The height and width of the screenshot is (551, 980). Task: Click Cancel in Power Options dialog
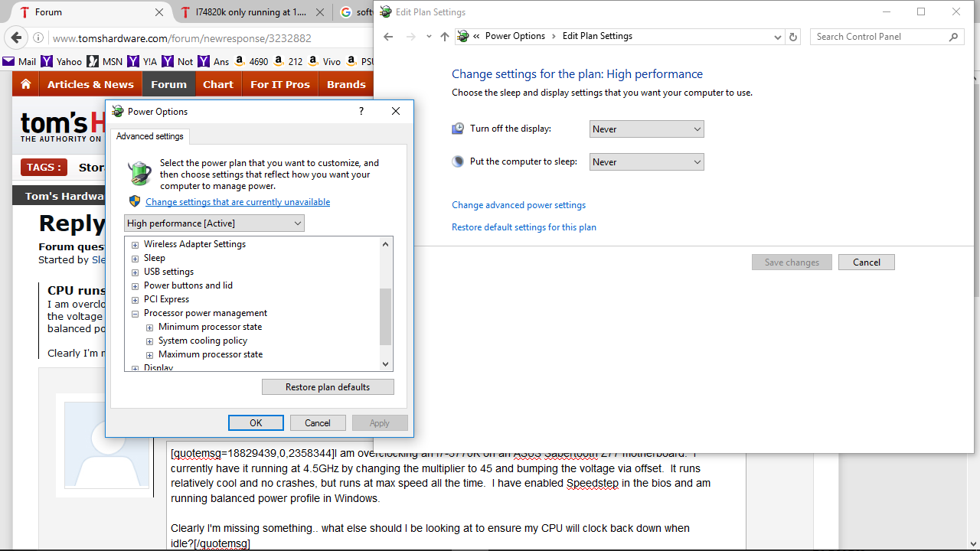click(318, 423)
